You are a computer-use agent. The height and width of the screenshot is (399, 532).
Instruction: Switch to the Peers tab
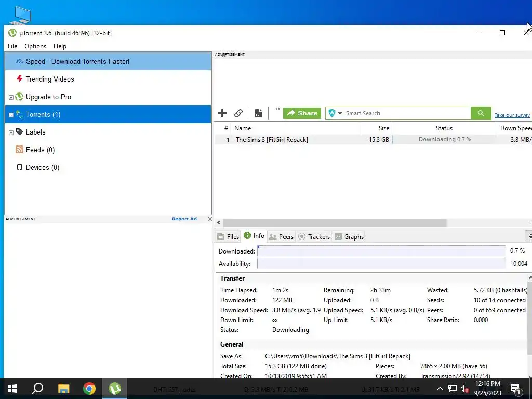281,237
